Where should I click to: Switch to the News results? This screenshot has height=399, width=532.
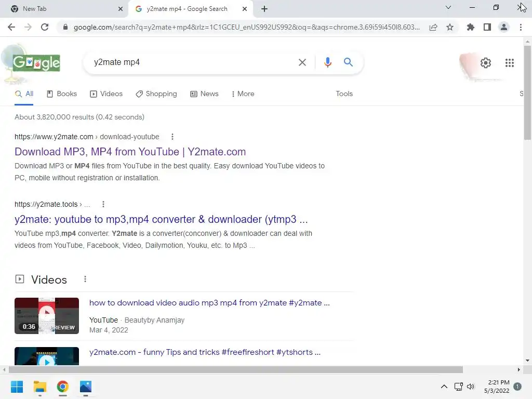click(204, 94)
